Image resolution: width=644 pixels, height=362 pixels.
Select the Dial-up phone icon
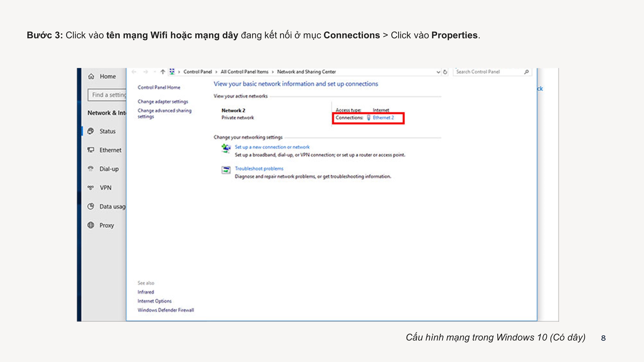91,169
